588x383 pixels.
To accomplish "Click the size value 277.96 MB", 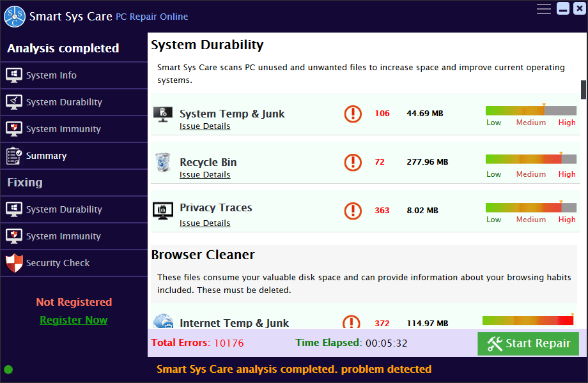I will [428, 161].
